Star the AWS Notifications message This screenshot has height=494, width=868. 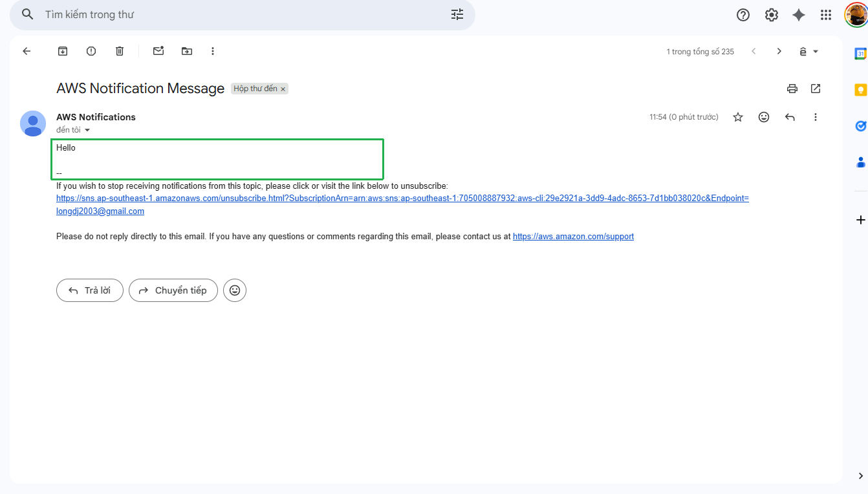[x=738, y=117]
